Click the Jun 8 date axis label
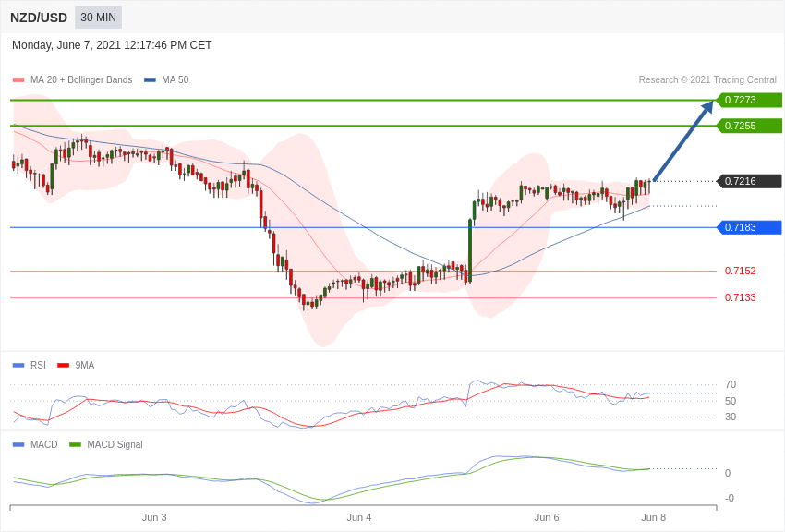The height and width of the screenshot is (532, 785). click(x=653, y=517)
